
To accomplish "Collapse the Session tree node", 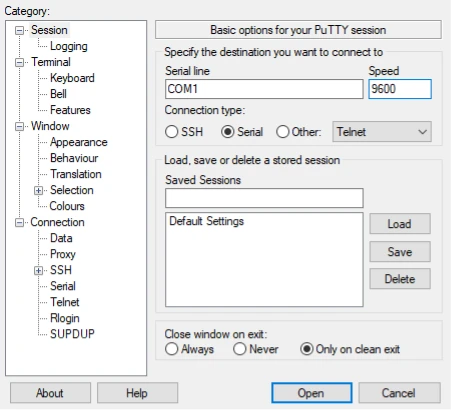I will pyautogui.click(x=20, y=31).
